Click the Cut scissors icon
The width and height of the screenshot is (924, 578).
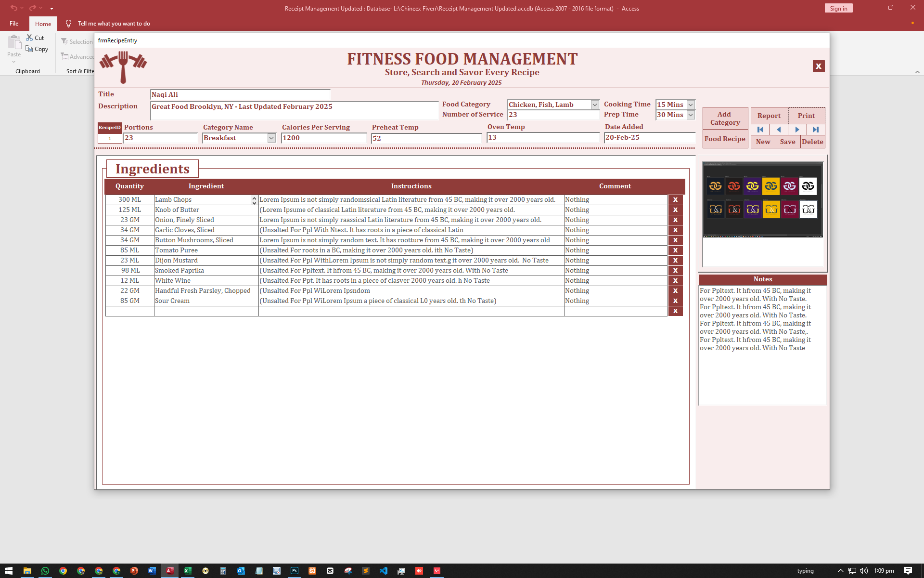(x=29, y=38)
